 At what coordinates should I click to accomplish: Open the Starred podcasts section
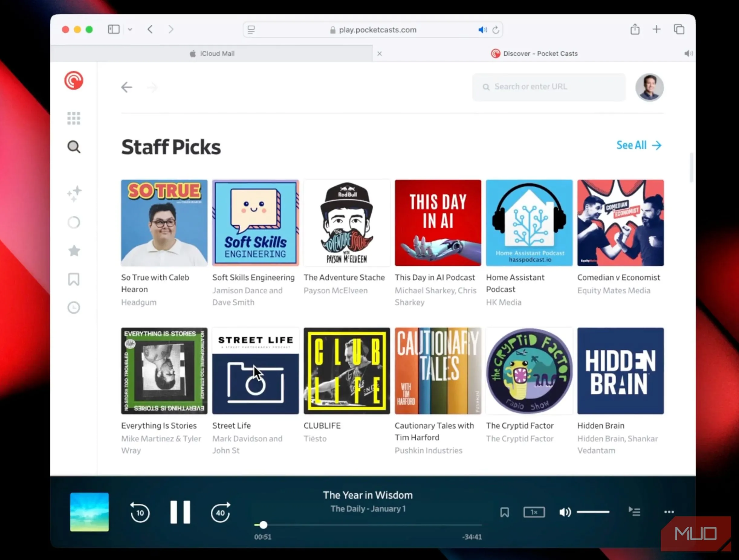(74, 251)
